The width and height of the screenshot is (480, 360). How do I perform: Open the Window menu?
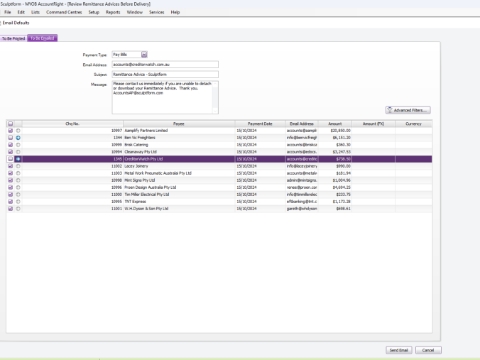(135, 12)
